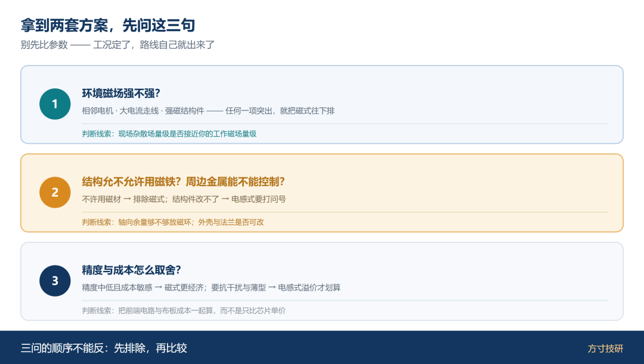Select the subtitle starting with 别先比参数

click(117, 45)
